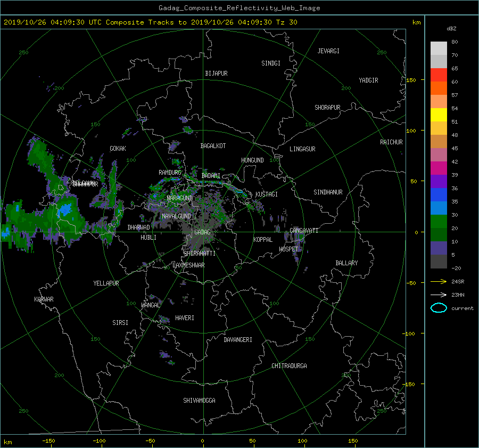Click the yellow 24SR arrow legend icon
Screen dimensions: 479x448
point(439,282)
